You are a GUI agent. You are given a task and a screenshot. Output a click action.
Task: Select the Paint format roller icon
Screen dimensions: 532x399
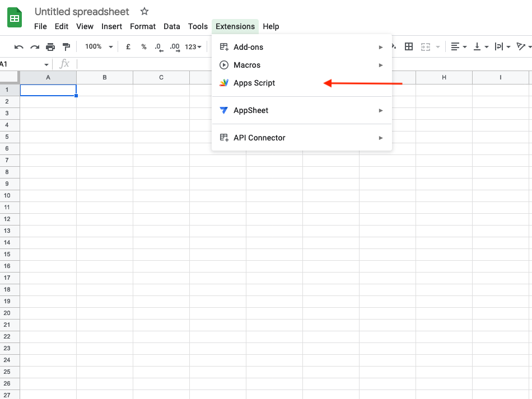[66, 47]
